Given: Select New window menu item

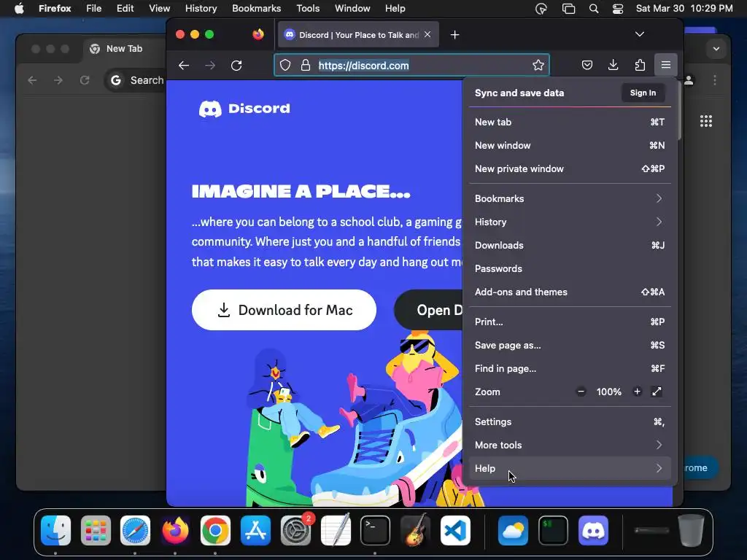Looking at the screenshot, I should [x=570, y=145].
